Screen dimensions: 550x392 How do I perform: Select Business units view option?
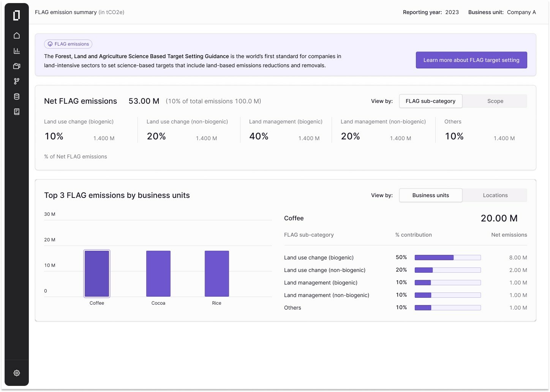click(430, 195)
